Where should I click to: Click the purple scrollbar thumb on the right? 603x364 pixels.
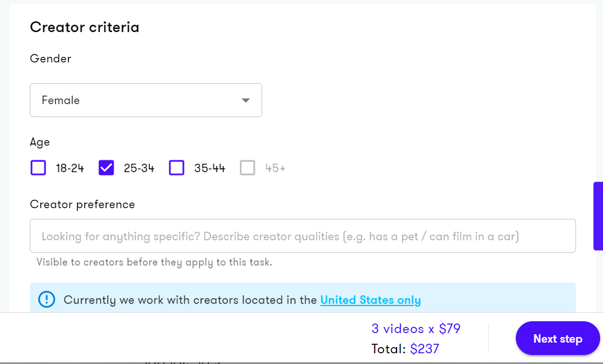click(600, 215)
